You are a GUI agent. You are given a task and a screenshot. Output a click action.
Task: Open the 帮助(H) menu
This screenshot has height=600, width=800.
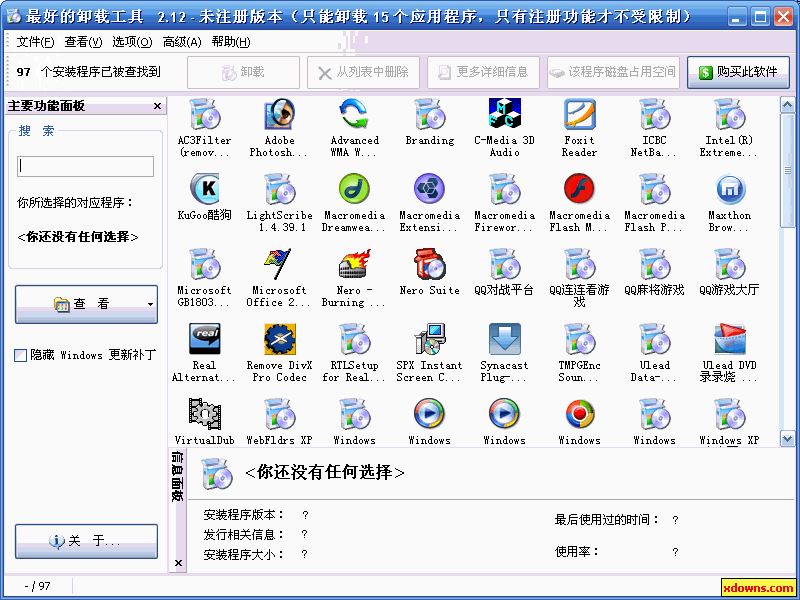[x=231, y=42]
